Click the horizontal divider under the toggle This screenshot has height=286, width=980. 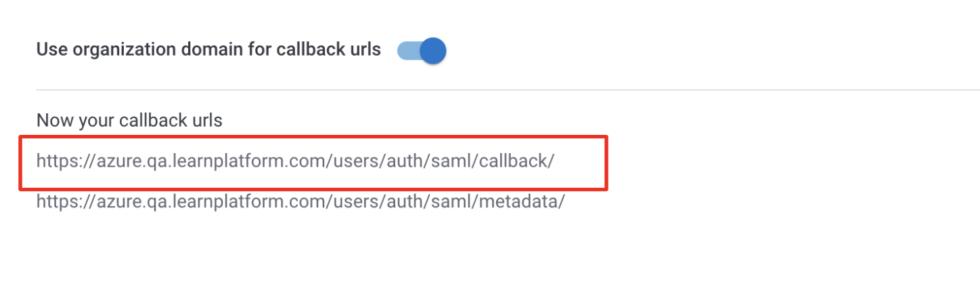[508, 89]
